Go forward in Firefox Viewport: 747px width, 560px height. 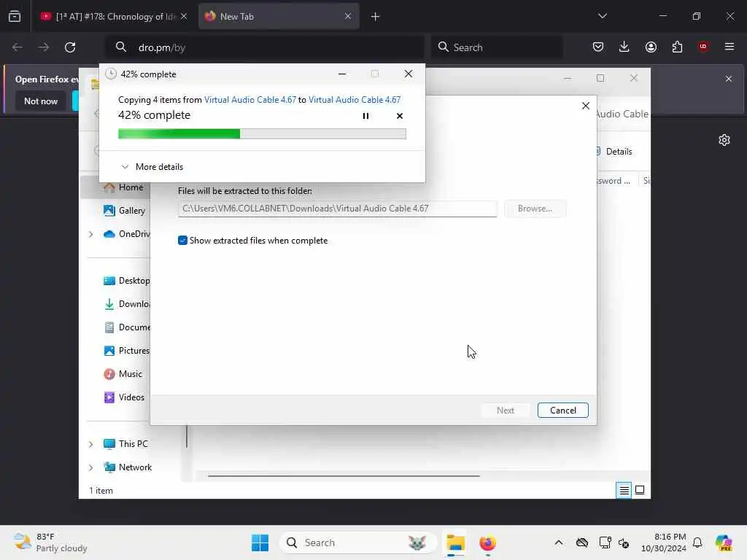click(x=43, y=47)
